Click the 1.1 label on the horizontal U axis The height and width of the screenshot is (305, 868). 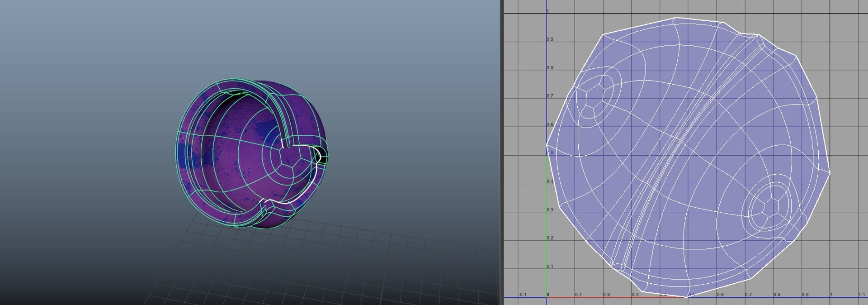click(861, 295)
